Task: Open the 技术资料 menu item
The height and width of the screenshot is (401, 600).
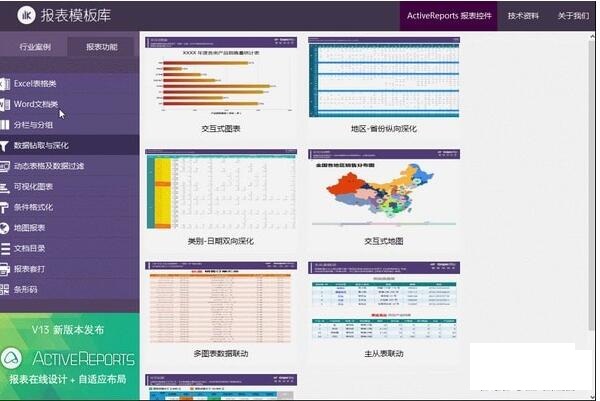Action: 523,16
